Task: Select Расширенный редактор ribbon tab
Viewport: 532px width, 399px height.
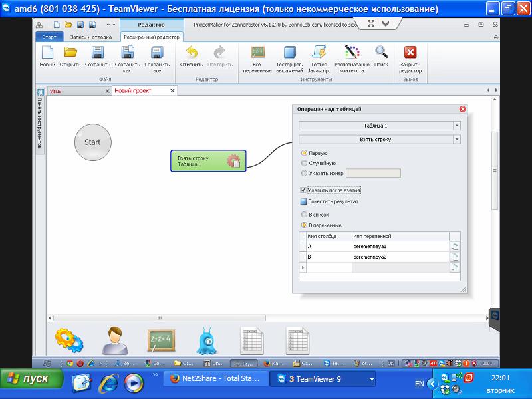Action: pos(152,37)
